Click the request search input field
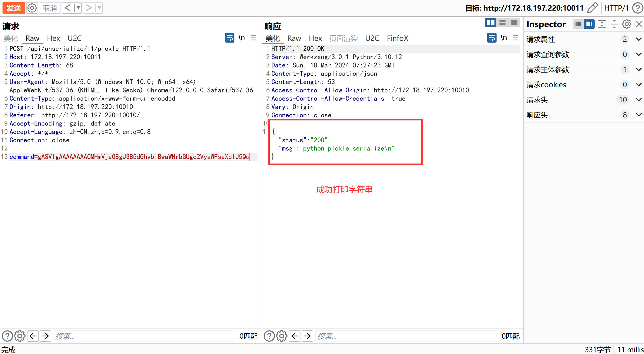This screenshot has height=354, width=644. [x=144, y=336]
